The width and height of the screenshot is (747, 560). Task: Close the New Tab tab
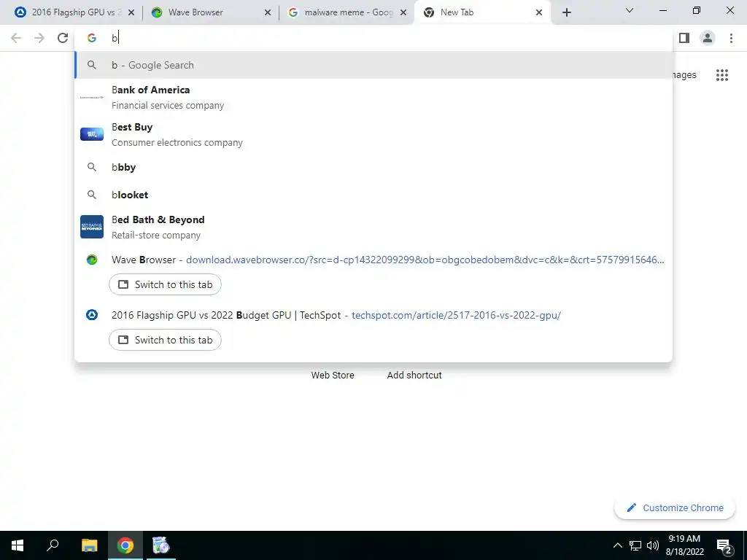point(539,13)
